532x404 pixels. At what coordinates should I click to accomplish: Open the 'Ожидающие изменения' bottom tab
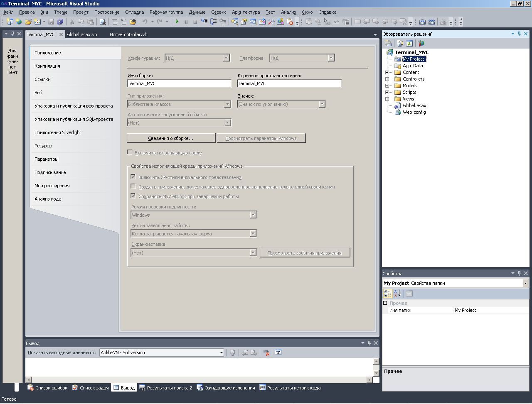[226, 388]
